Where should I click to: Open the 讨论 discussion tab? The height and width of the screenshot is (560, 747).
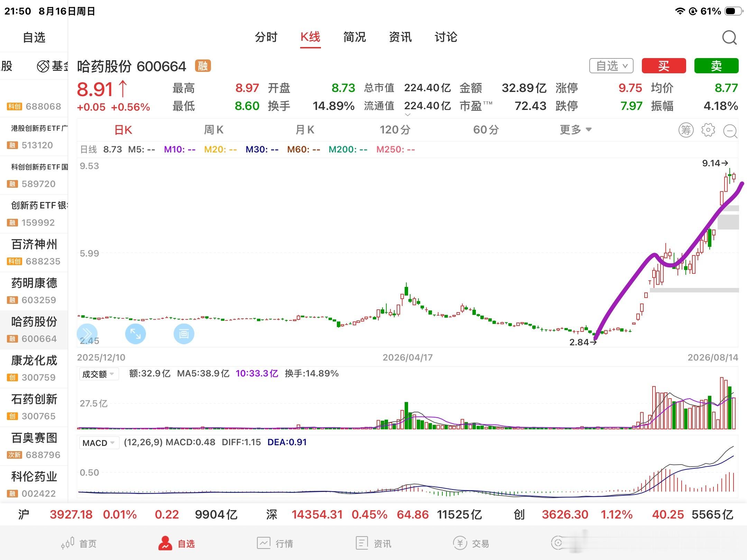[446, 37]
